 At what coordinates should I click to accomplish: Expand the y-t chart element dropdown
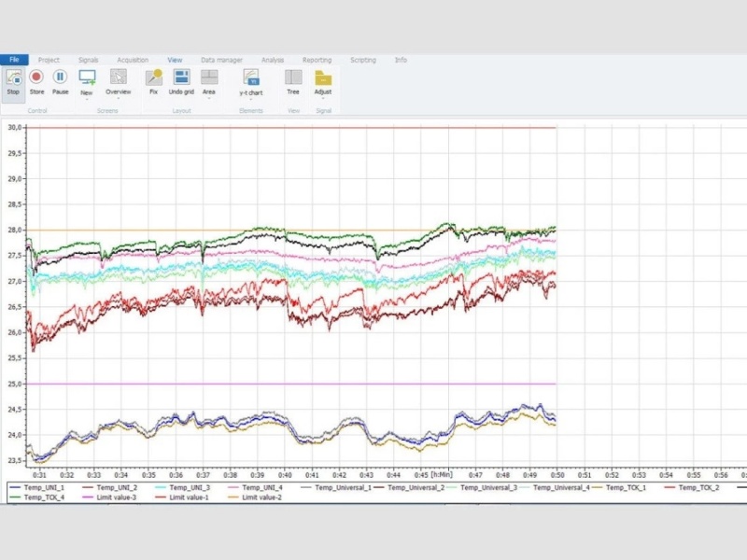[x=251, y=100]
